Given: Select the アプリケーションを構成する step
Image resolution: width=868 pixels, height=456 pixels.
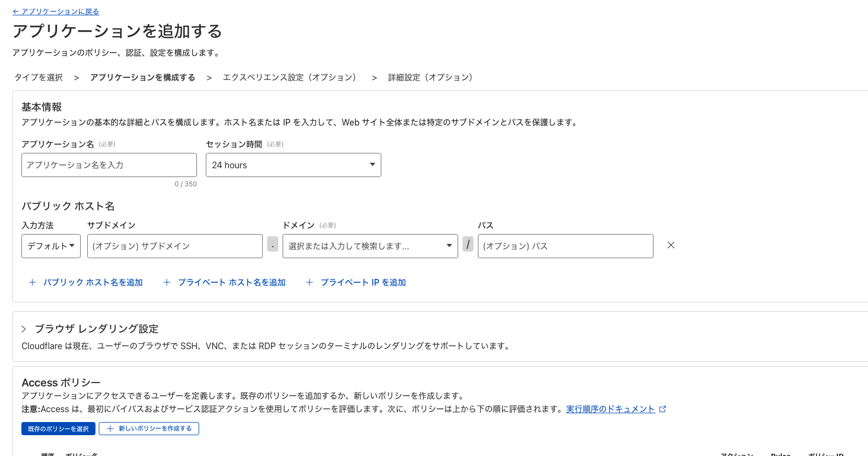Looking at the screenshot, I should tap(143, 77).
